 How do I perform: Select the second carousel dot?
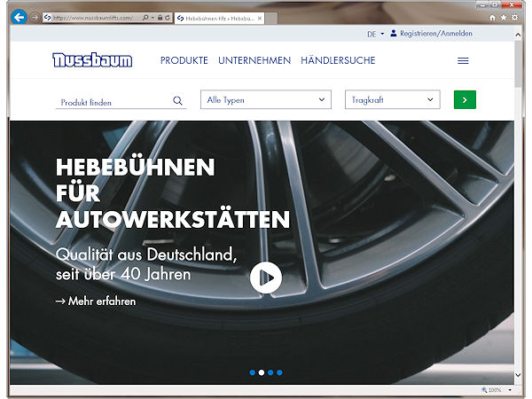pyautogui.click(x=262, y=372)
